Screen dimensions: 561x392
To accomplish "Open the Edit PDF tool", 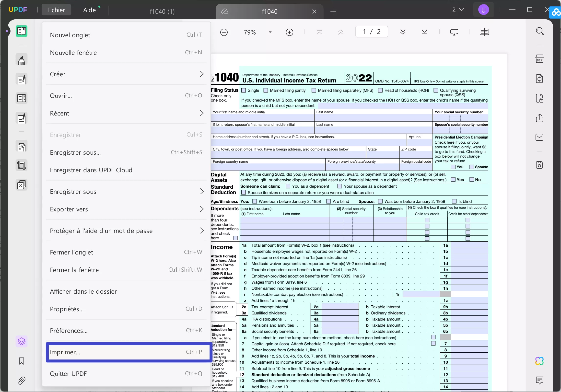I will (x=22, y=80).
